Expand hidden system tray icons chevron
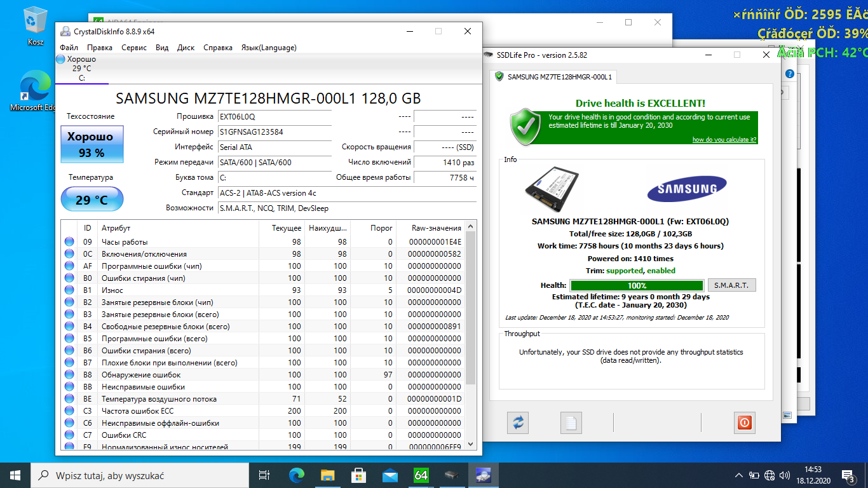This screenshot has height=488, width=868. coord(738,475)
